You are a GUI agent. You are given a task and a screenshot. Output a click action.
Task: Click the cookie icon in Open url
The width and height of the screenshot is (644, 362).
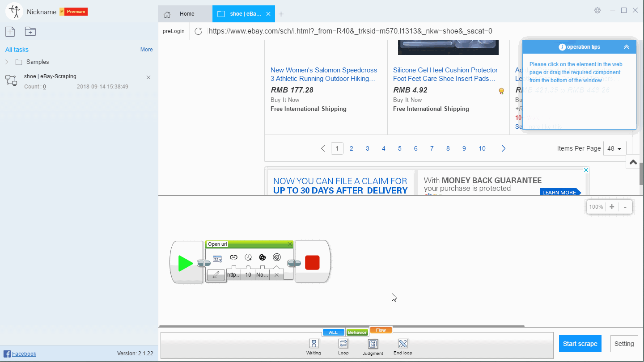click(x=263, y=257)
